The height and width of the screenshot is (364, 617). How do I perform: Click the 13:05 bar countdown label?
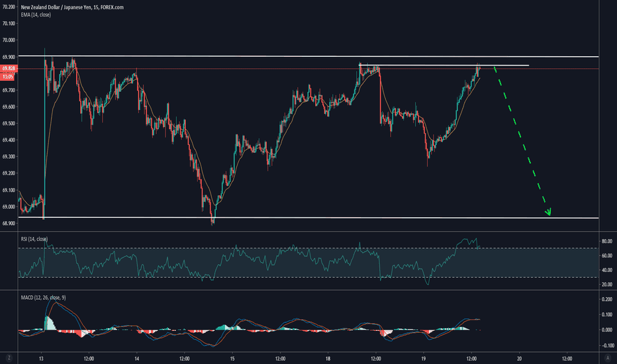pyautogui.click(x=9, y=74)
